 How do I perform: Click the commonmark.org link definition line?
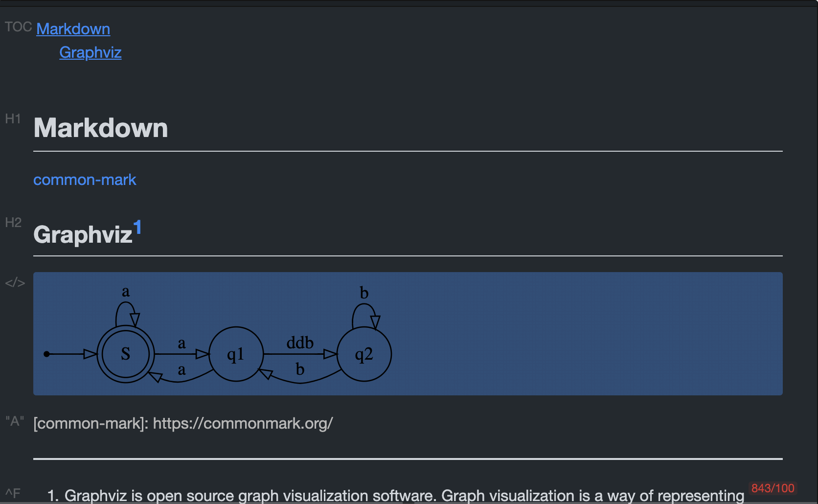(x=183, y=423)
